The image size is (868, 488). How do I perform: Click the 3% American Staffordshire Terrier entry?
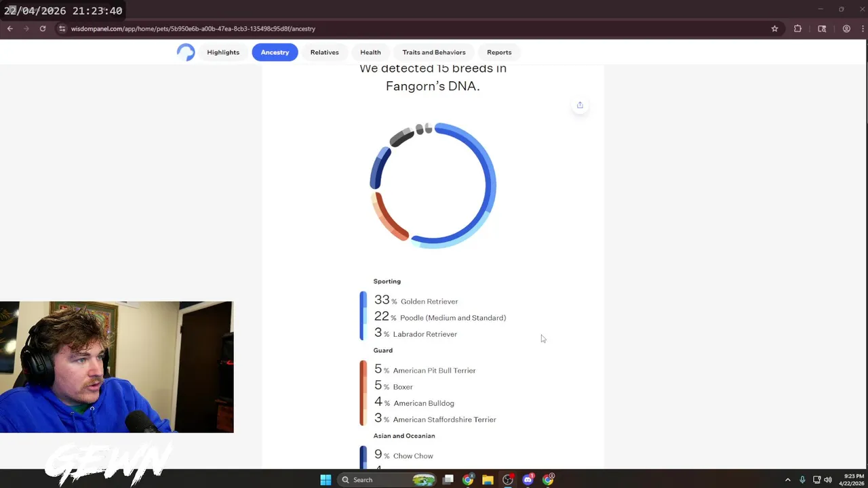pyautogui.click(x=435, y=418)
